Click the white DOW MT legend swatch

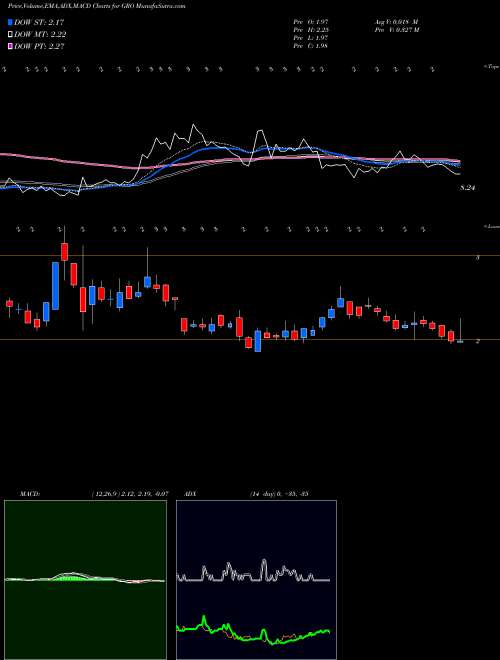tap(11, 35)
